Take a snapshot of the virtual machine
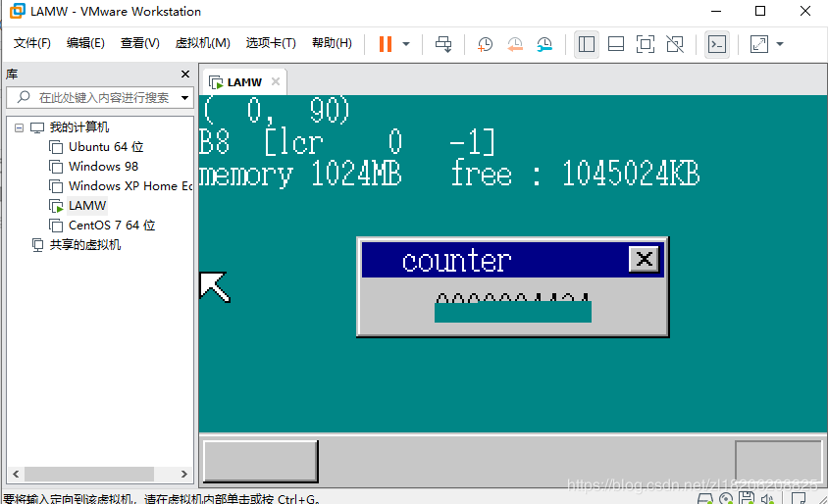Viewport: 828px width, 504px height. 485,44
